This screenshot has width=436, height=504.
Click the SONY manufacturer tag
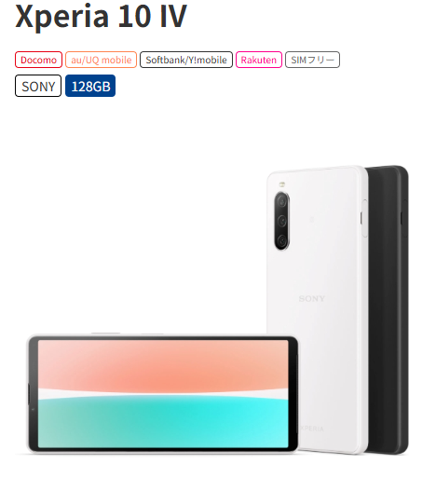pyautogui.click(x=38, y=86)
